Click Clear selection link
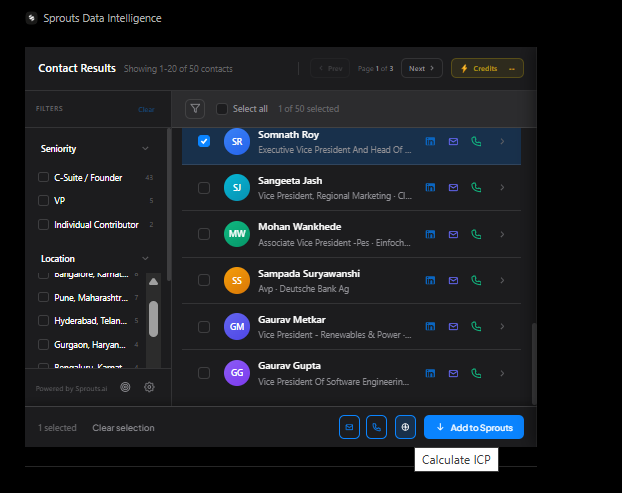 click(123, 428)
